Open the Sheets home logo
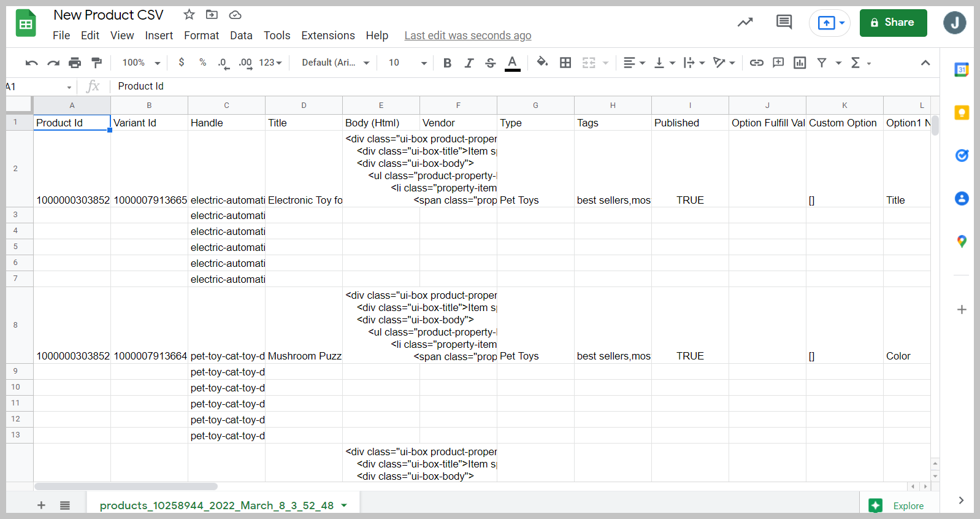Viewport: 980px width, 519px height. coord(26,23)
